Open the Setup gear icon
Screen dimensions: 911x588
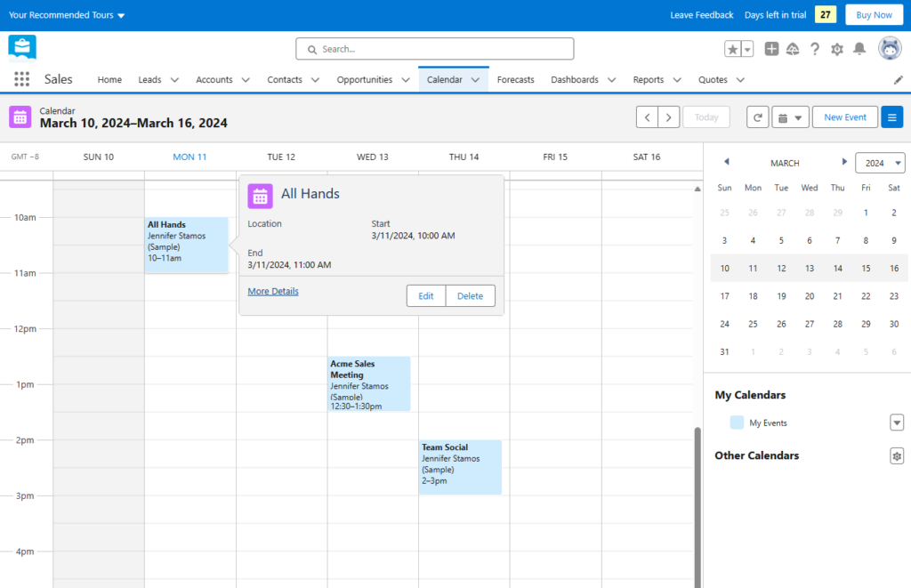click(x=837, y=49)
